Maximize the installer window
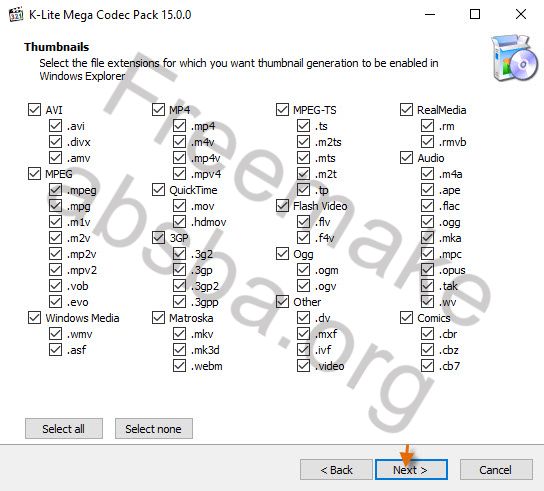 [475, 15]
